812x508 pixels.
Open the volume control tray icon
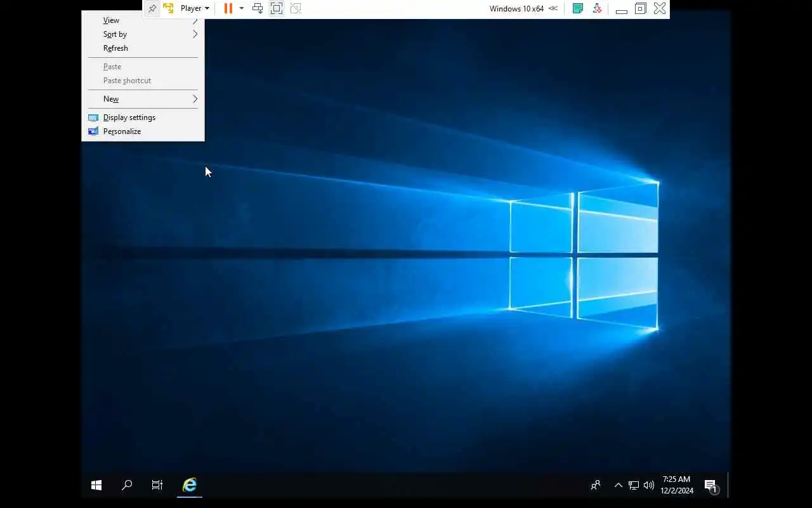pyautogui.click(x=648, y=485)
